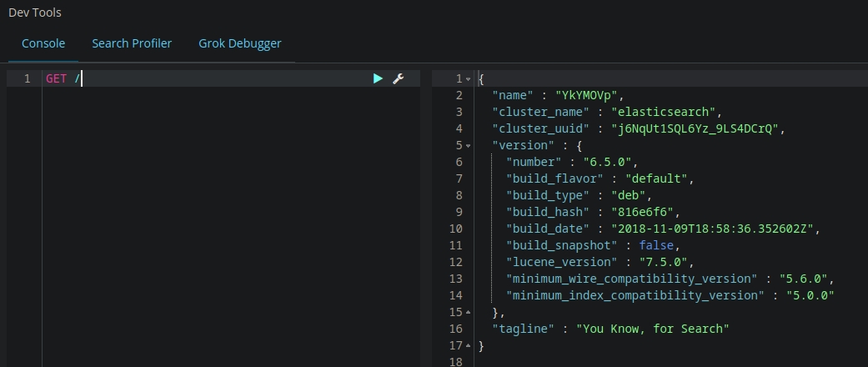Click line number 1 in request editor
The width and height of the screenshot is (868, 367).
[x=28, y=78]
